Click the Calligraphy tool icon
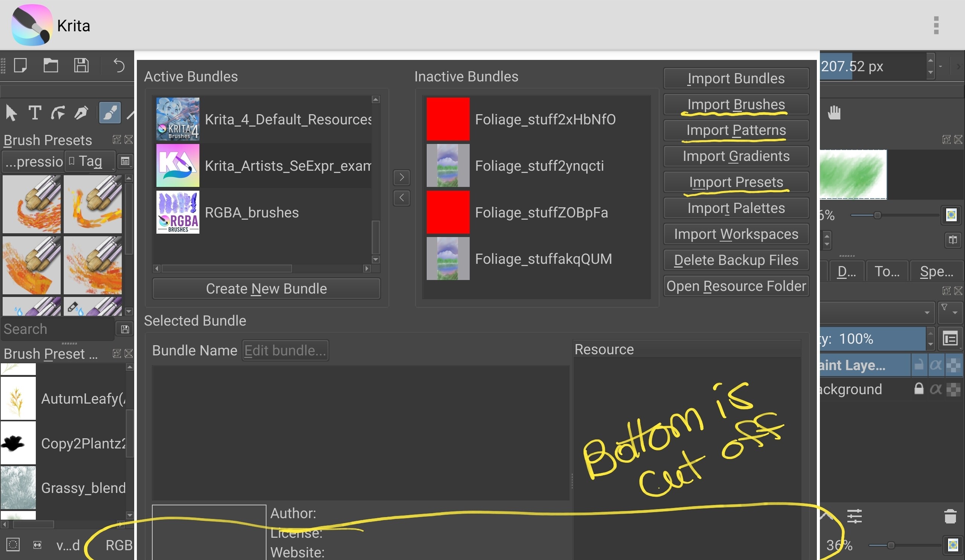The height and width of the screenshot is (560, 965). [x=81, y=113]
